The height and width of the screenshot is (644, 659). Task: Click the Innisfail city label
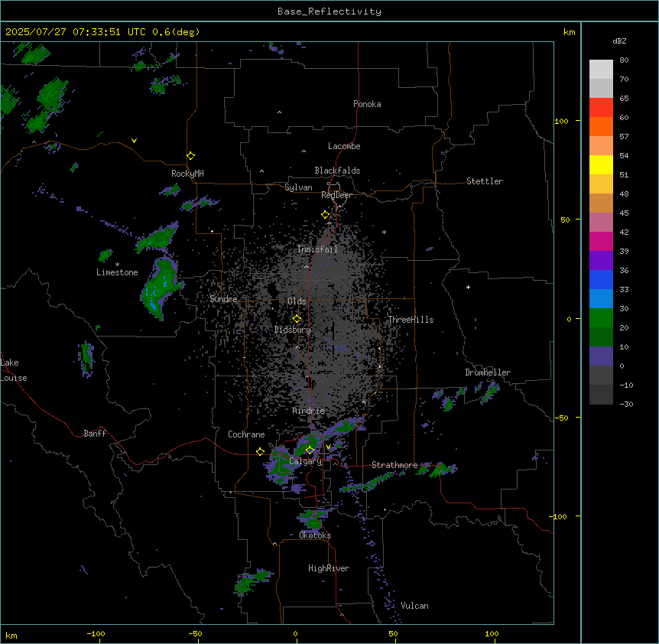pyautogui.click(x=317, y=249)
